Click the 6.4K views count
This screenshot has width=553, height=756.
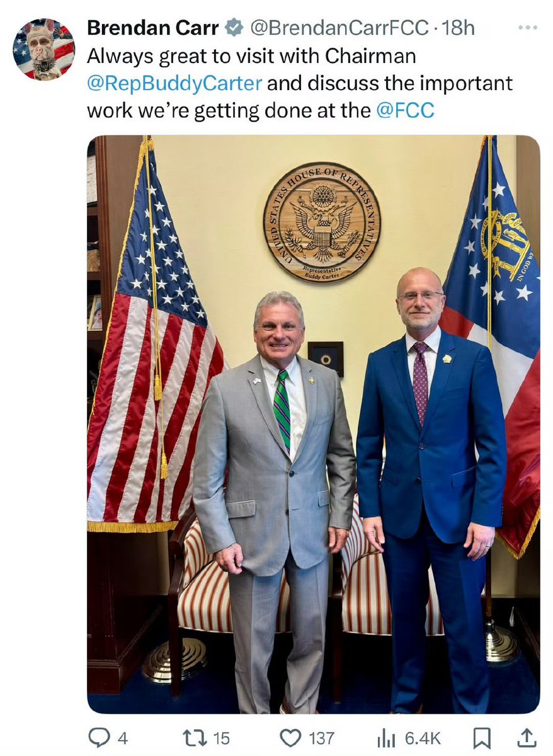coord(422,738)
